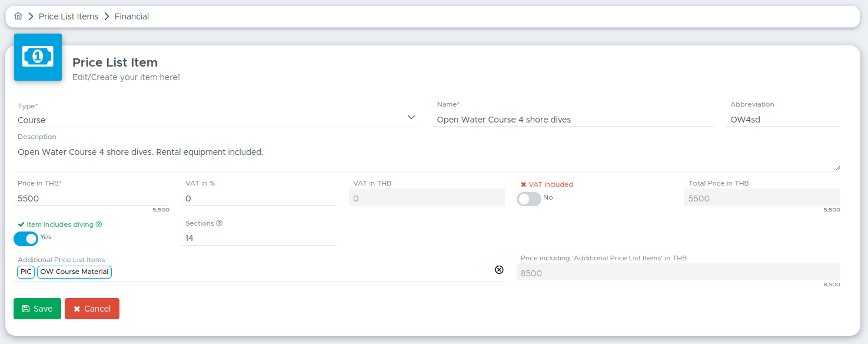Click the 'Item includes diving' label

pos(60,224)
